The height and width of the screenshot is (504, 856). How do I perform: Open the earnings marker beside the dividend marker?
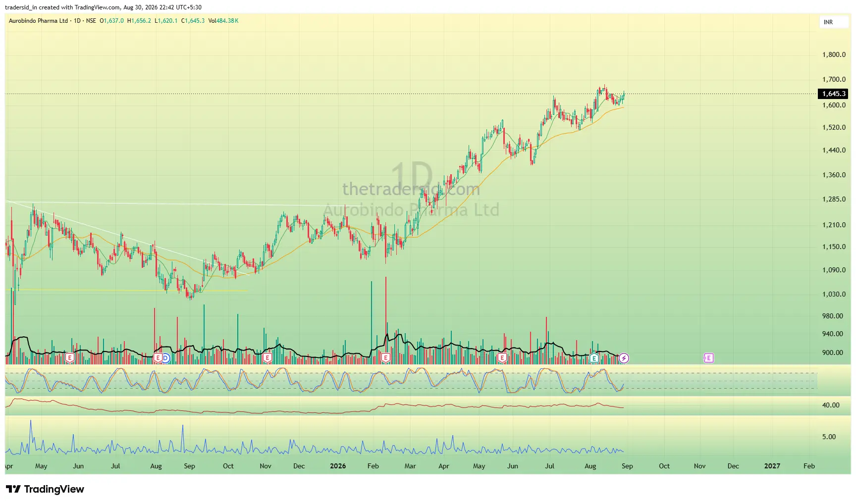(159, 358)
